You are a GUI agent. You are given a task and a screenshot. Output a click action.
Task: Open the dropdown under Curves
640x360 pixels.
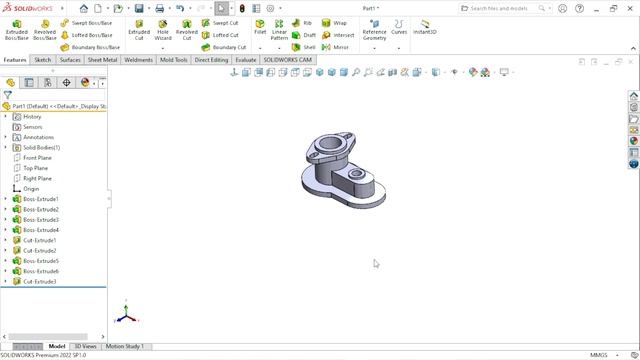tap(399, 48)
